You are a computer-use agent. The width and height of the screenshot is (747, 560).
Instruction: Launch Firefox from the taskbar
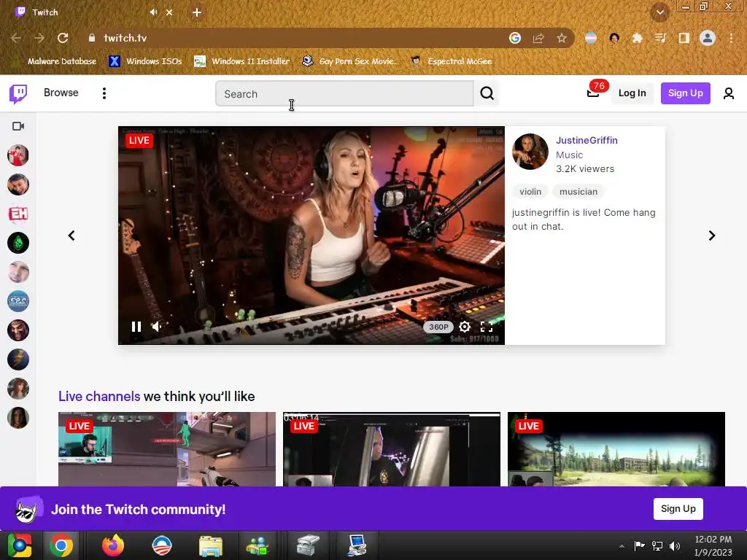tap(113, 545)
